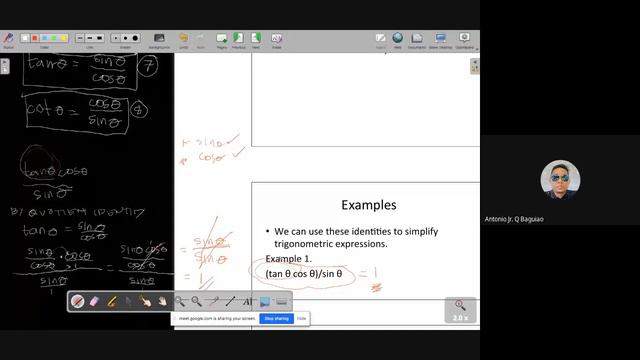
Task: Choose the thin line width
Action: (x=80, y=38)
